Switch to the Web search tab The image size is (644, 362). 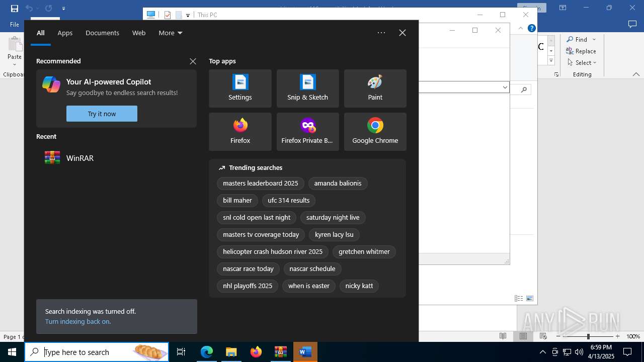tap(139, 33)
